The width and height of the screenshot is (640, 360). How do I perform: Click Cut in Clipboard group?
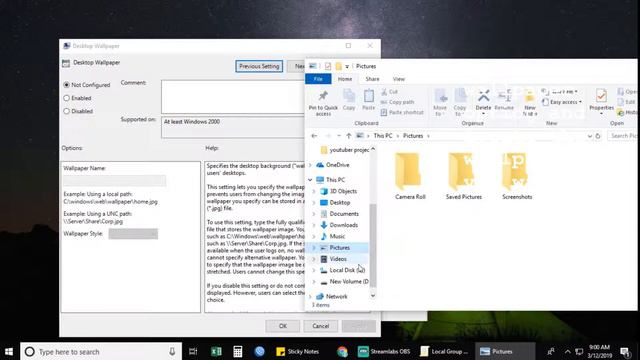(x=389, y=92)
